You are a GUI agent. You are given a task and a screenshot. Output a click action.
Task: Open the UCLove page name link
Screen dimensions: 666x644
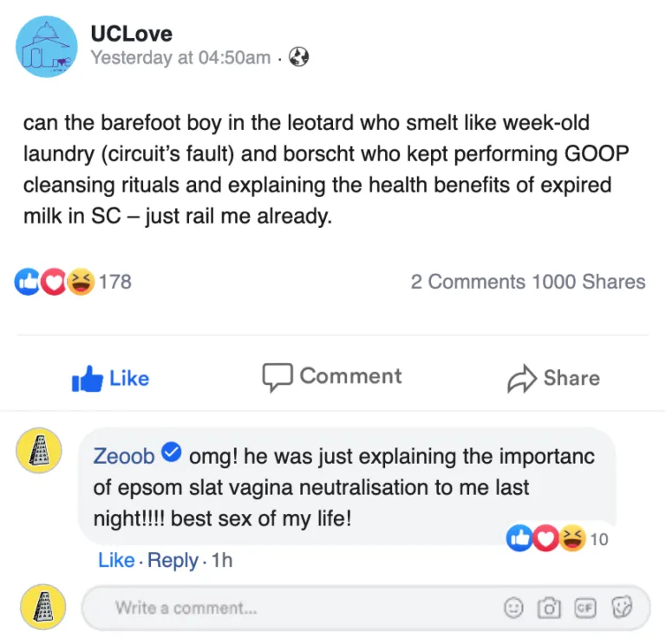[x=132, y=34]
